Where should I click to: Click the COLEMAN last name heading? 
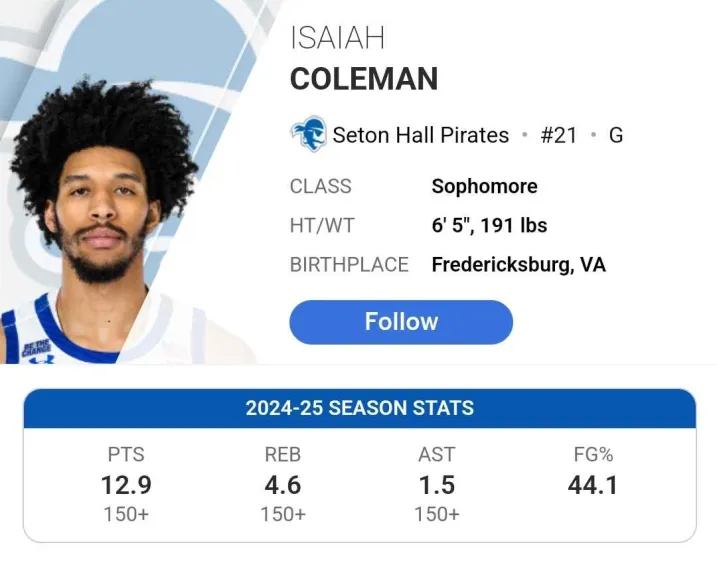[364, 79]
